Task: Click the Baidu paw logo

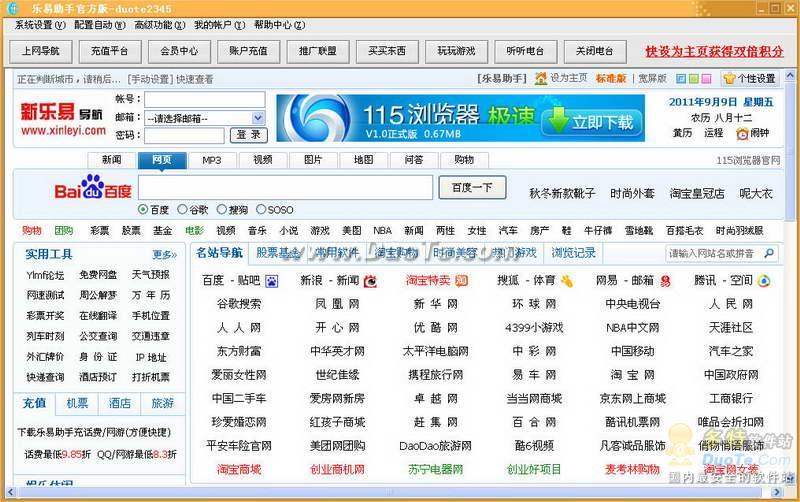Action: [93, 187]
